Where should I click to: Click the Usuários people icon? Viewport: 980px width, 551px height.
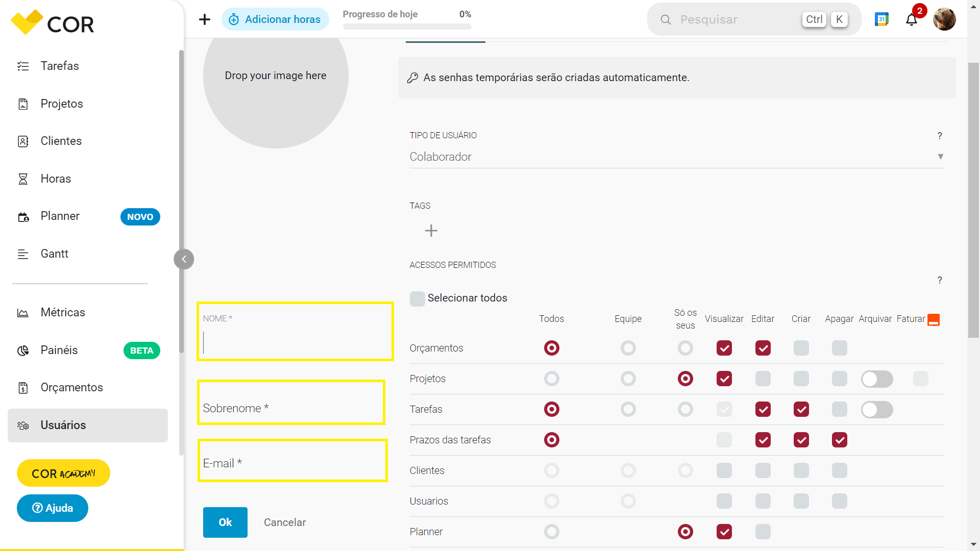tap(23, 425)
